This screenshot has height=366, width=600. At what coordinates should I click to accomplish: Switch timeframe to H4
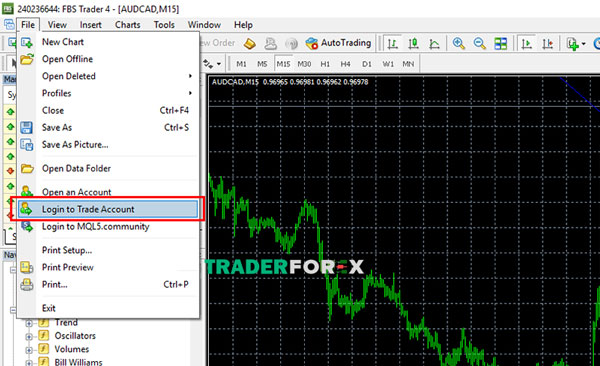click(346, 64)
